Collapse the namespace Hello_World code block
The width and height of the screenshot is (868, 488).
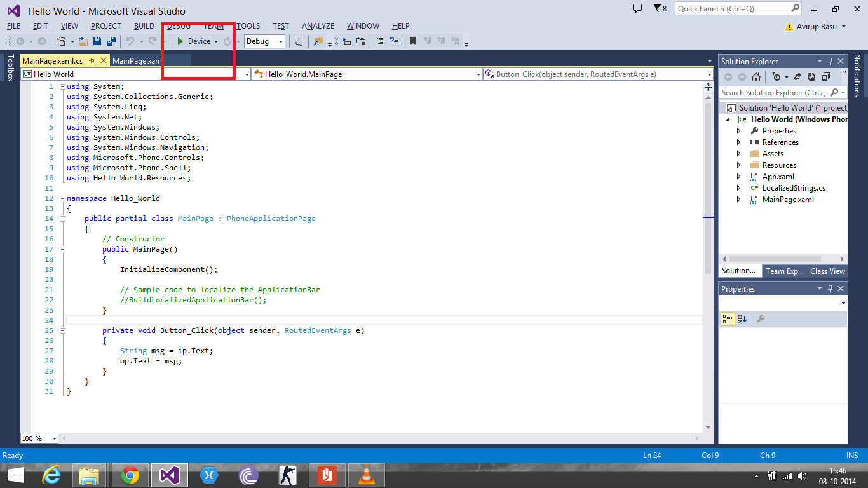click(62, 198)
